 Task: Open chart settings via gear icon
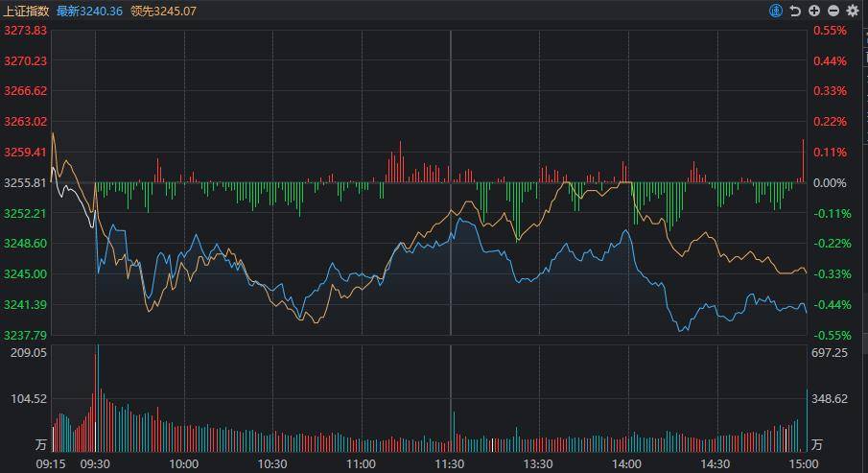pos(853,11)
